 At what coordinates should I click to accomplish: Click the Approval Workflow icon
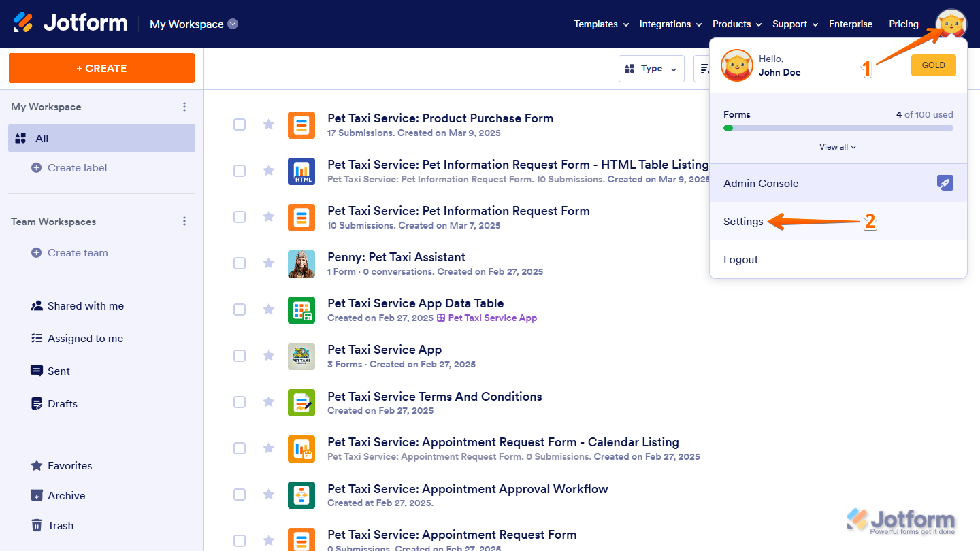[x=301, y=495]
